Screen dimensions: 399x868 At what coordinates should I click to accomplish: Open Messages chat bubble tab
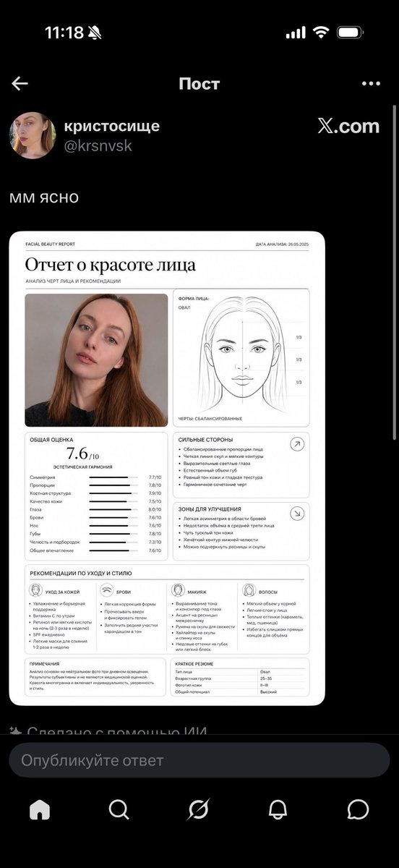358,809
